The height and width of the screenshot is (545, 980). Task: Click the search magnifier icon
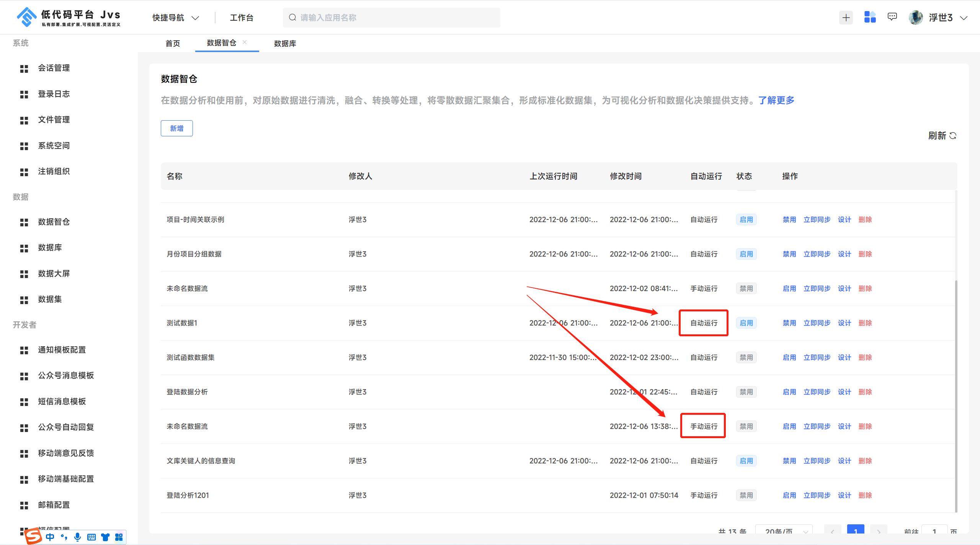292,18
